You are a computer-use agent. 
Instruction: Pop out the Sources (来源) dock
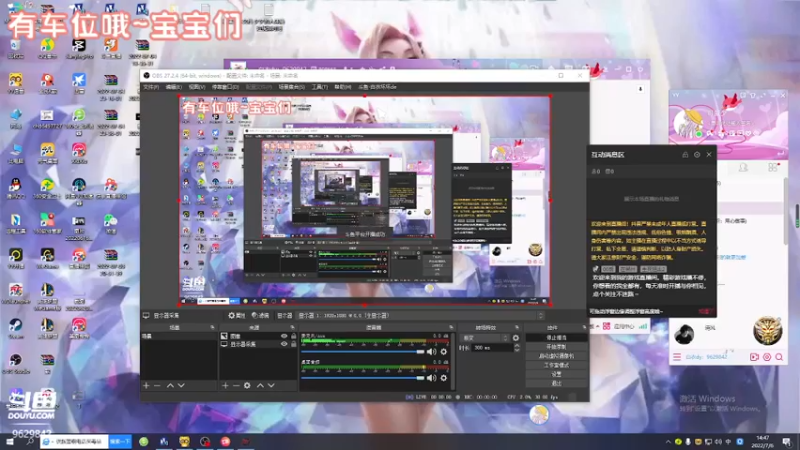(292, 328)
